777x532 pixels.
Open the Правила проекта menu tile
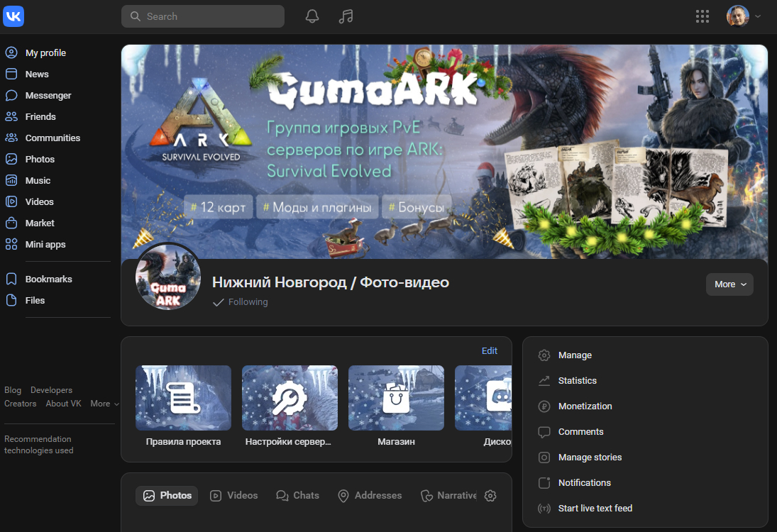tap(183, 406)
